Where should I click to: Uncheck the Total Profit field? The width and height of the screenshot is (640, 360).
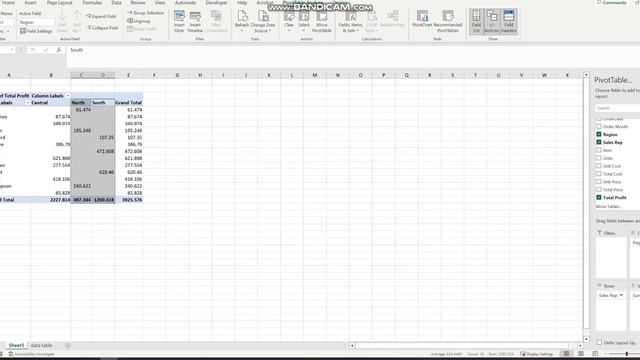(599, 198)
